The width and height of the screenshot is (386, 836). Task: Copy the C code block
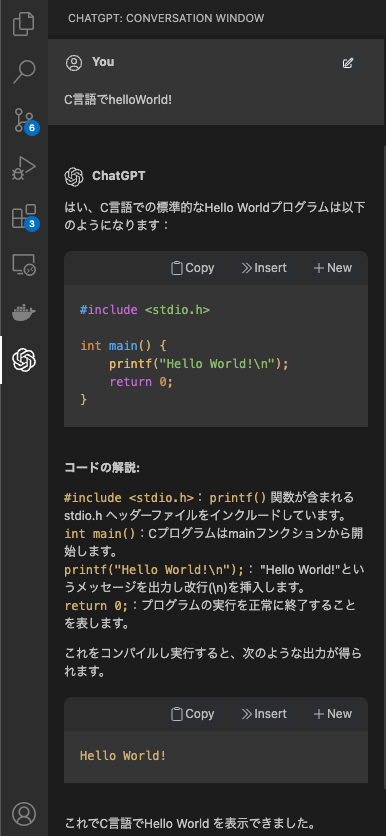click(x=192, y=268)
